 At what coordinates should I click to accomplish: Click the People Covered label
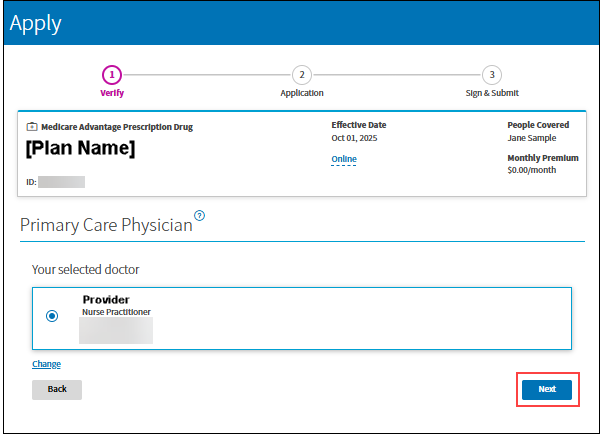(x=538, y=125)
